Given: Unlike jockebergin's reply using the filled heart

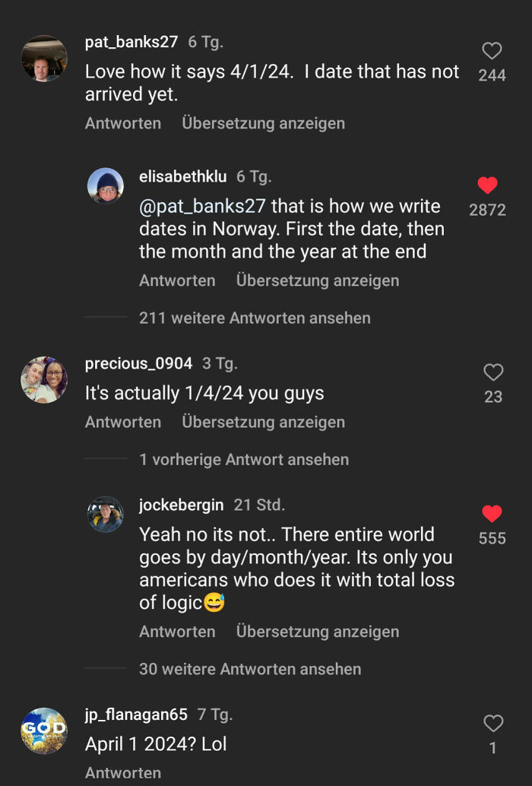Looking at the screenshot, I should click(492, 514).
